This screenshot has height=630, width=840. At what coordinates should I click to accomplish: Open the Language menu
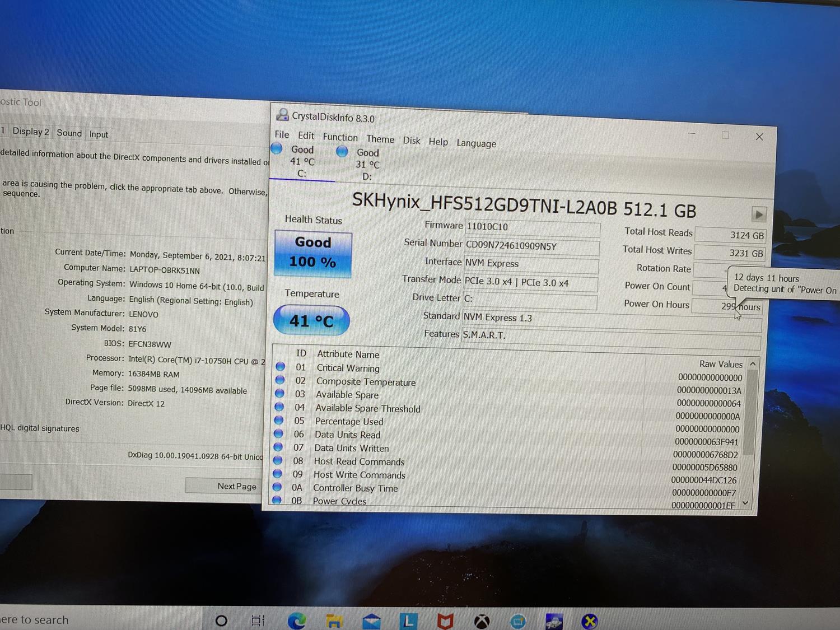click(x=476, y=143)
